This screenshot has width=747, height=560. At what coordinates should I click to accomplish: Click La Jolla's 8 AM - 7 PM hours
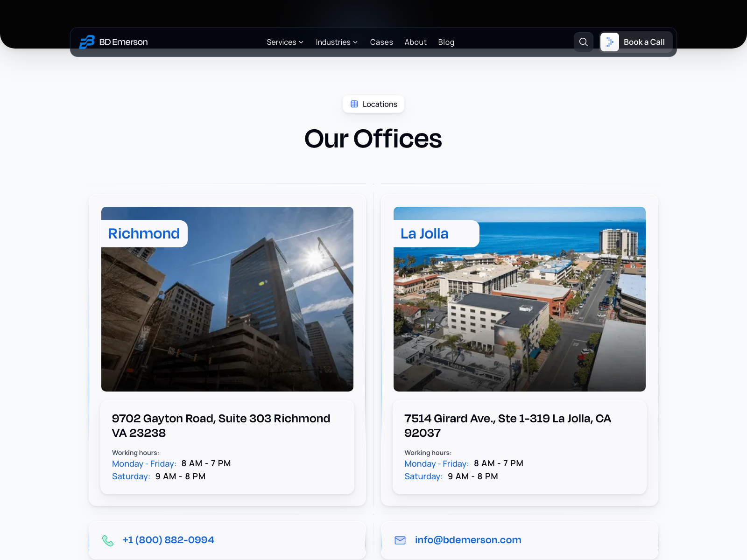pos(499,463)
